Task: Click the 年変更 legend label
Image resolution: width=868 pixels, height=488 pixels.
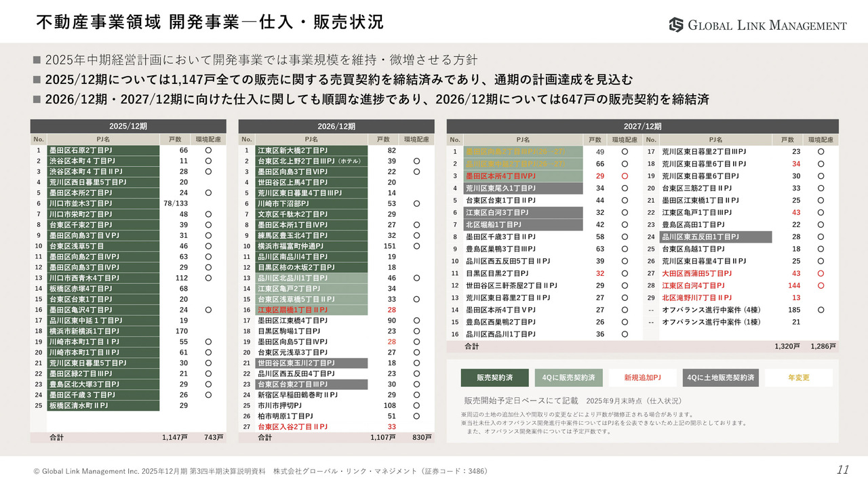Action: pos(799,378)
